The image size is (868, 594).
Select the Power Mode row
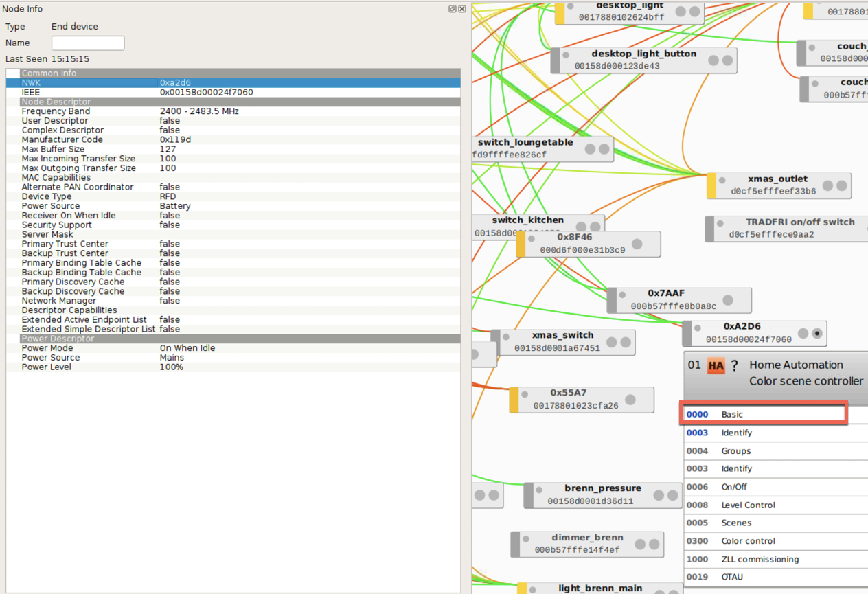[x=233, y=348]
